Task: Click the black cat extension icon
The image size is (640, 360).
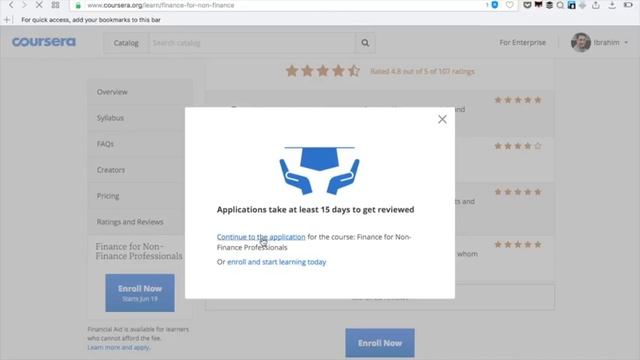Action: click(538, 5)
